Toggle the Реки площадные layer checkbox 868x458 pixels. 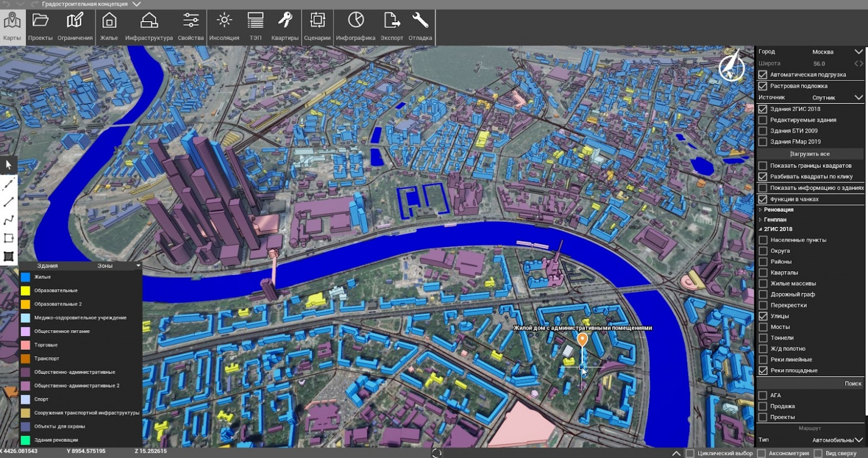click(x=763, y=371)
